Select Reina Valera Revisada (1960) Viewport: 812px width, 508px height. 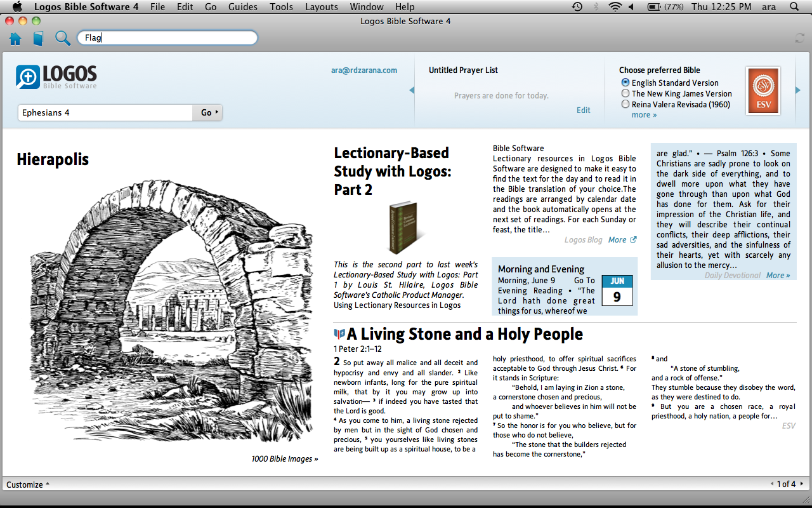coord(625,104)
